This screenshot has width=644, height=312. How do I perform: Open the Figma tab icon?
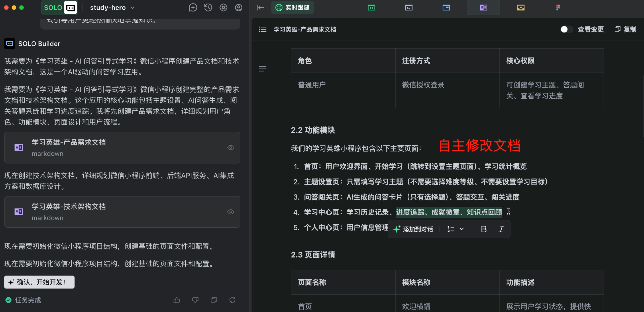pyautogui.click(x=558, y=8)
